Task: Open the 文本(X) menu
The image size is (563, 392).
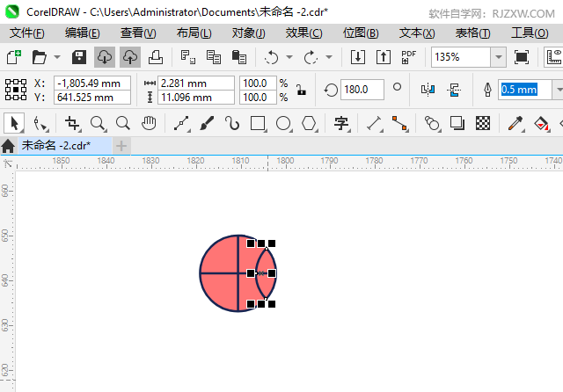Action: coord(417,33)
